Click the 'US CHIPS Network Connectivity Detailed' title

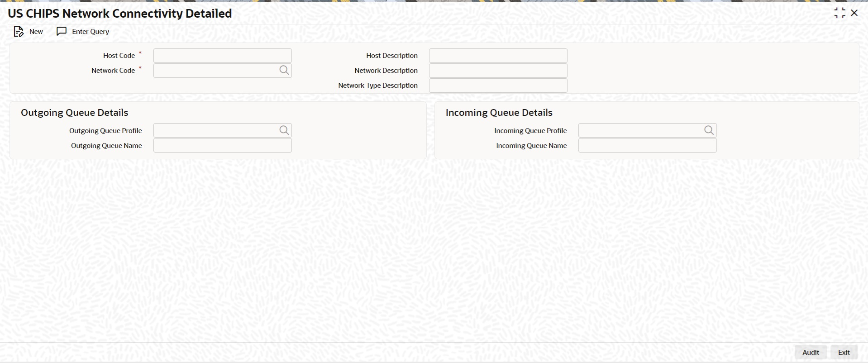pos(120,14)
